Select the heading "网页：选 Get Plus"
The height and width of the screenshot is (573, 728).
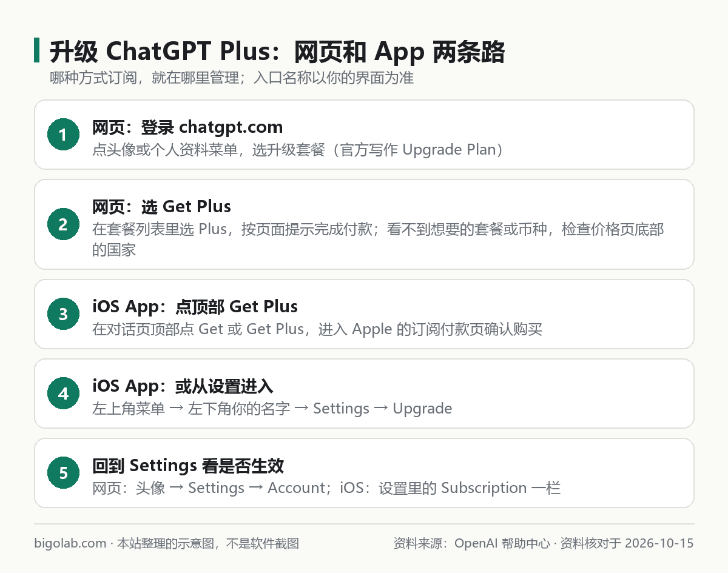(x=161, y=207)
